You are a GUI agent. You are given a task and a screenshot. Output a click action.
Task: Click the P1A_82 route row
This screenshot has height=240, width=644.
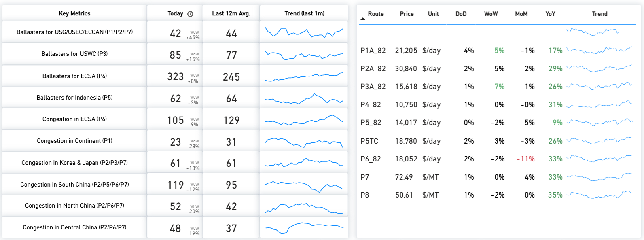click(x=497, y=51)
